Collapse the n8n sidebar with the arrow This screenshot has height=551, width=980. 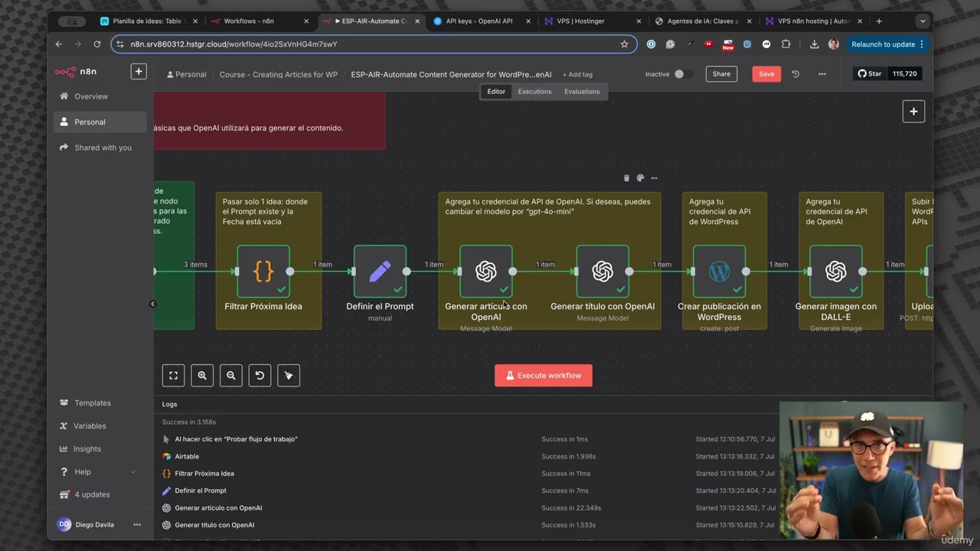(x=152, y=304)
